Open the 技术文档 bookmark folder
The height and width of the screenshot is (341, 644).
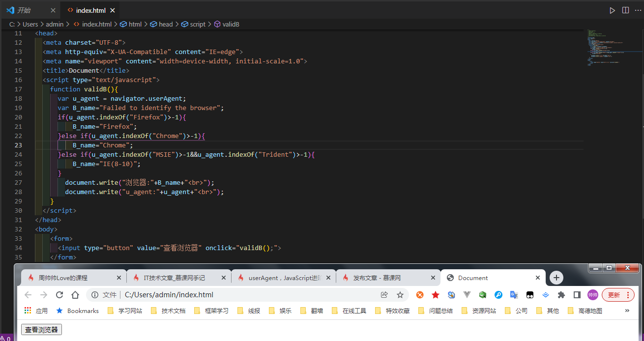[x=168, y=311]
